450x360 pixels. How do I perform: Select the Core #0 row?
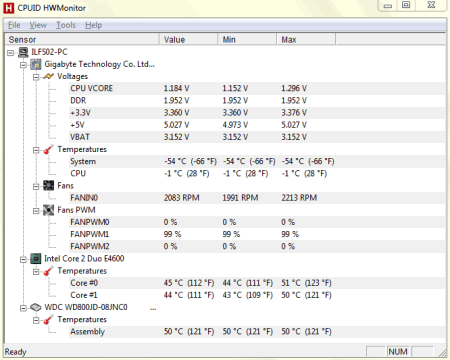[257, 283]
